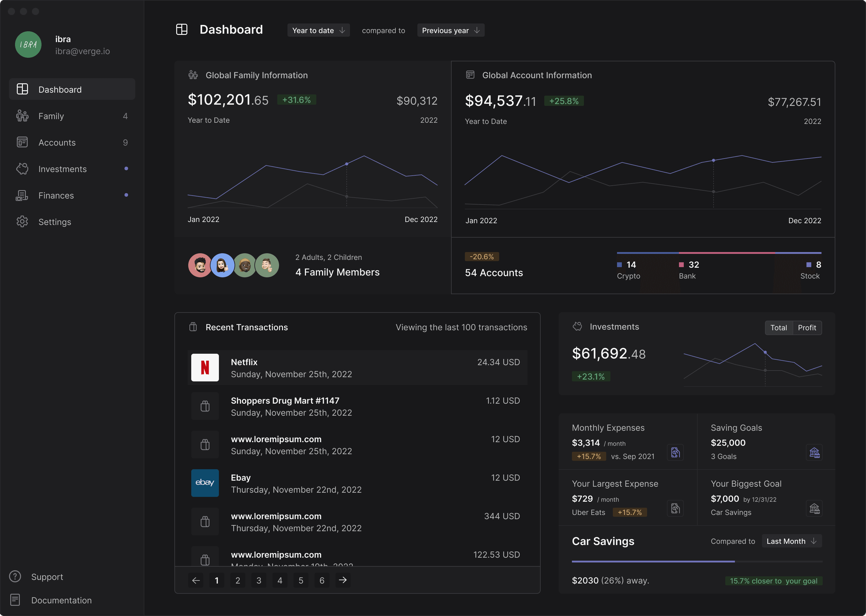The width and height of the screenshot is (866, 616).
Task: Go to transactions page 5
Action: 301,580
